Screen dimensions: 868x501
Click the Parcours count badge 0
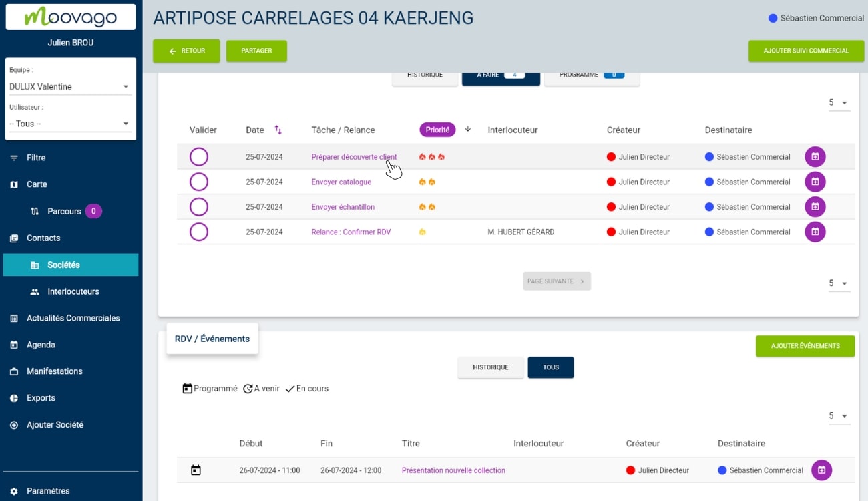tap(93, 212)
